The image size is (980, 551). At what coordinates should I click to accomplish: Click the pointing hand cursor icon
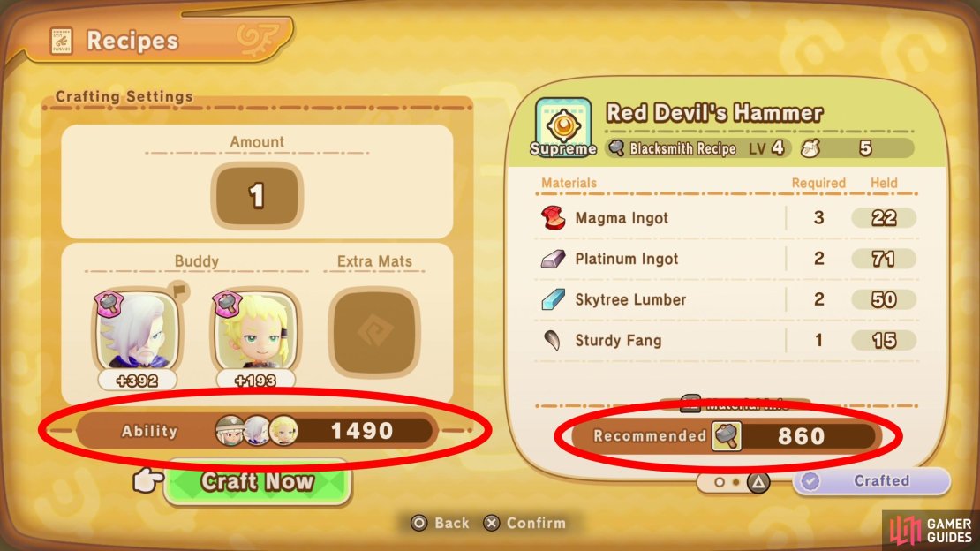pos(148,480)
